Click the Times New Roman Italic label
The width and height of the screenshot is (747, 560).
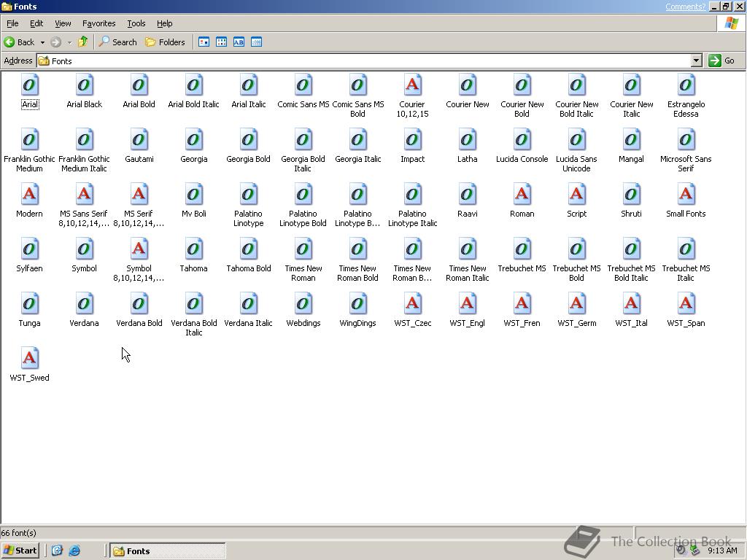pyautogui.click(x=468, y=273)
